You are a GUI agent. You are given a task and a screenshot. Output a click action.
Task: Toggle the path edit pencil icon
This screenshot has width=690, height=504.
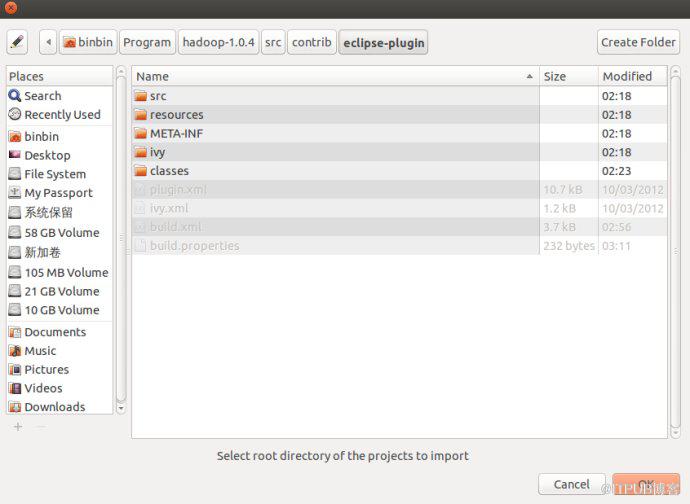click(17, 42)
